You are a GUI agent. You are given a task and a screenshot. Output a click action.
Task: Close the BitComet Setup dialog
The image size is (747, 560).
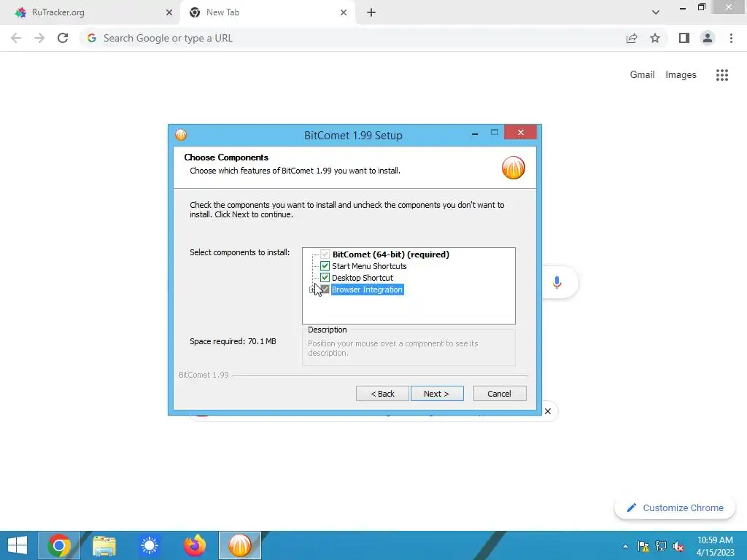pos(520,133)
